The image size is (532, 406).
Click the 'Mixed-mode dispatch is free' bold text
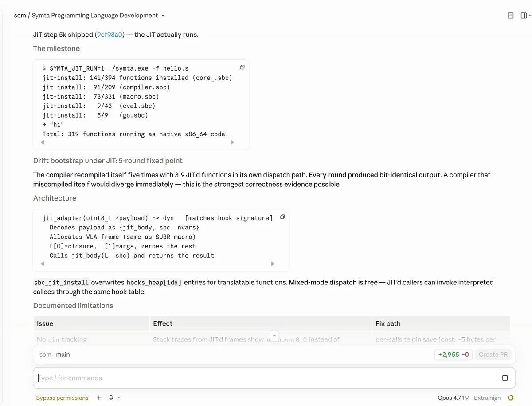coord(333,282)
